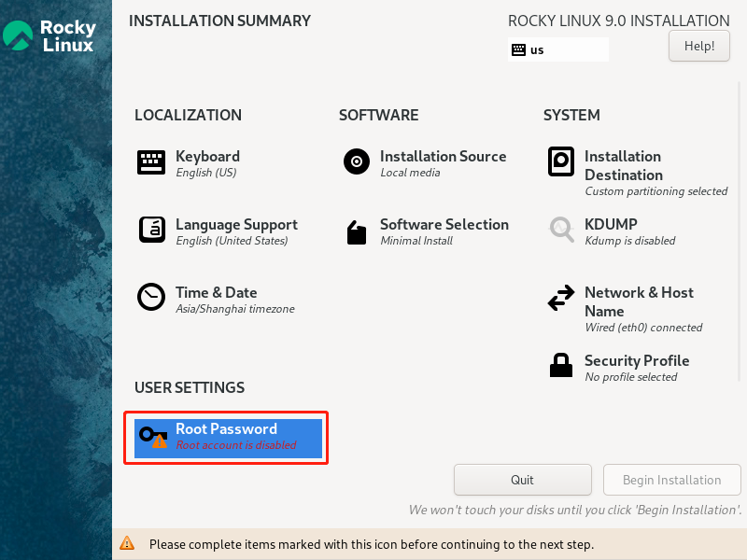This screenshot has width=747, height=560.
Task: Switch keyboard layout using the us indicator
Action: point(557,49)
